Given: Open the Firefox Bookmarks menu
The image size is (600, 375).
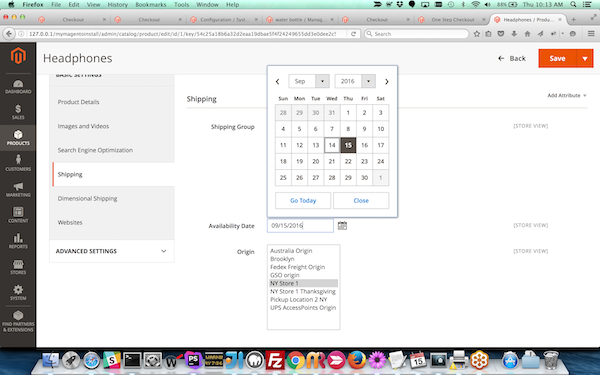Looking at the screenshot, I should (x=151, y=5).
